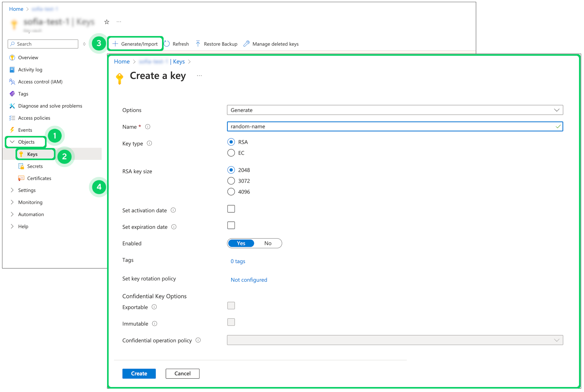Click the Refresh icon in toolbar
Viewport: 584px width, 392px height.
click(x=167, y=44)
